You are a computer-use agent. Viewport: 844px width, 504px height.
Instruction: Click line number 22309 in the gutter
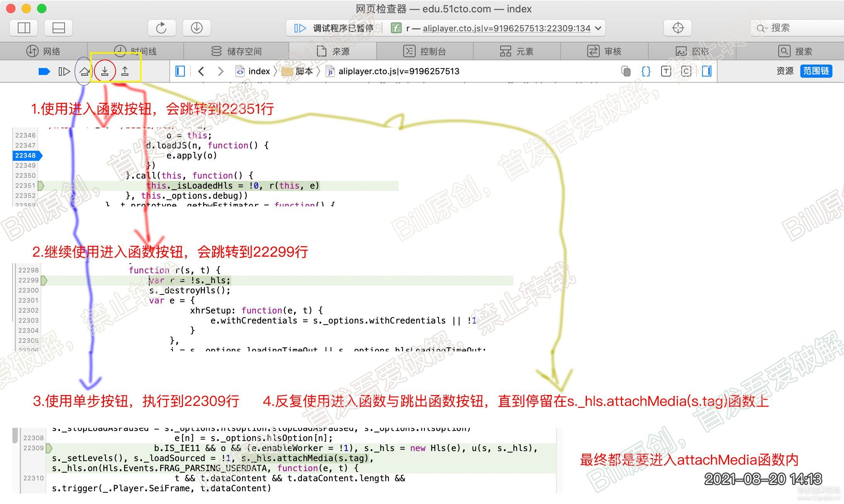tap(34, 448)
